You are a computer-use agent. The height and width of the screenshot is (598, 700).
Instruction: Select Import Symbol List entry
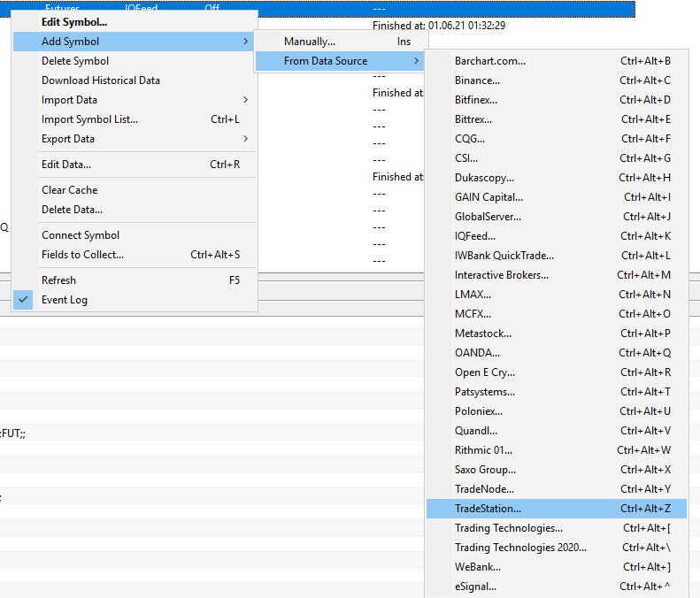pos(134,119)
